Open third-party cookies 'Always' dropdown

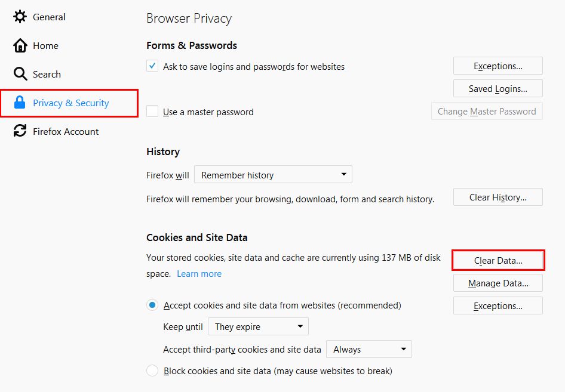tap(369, 349)
